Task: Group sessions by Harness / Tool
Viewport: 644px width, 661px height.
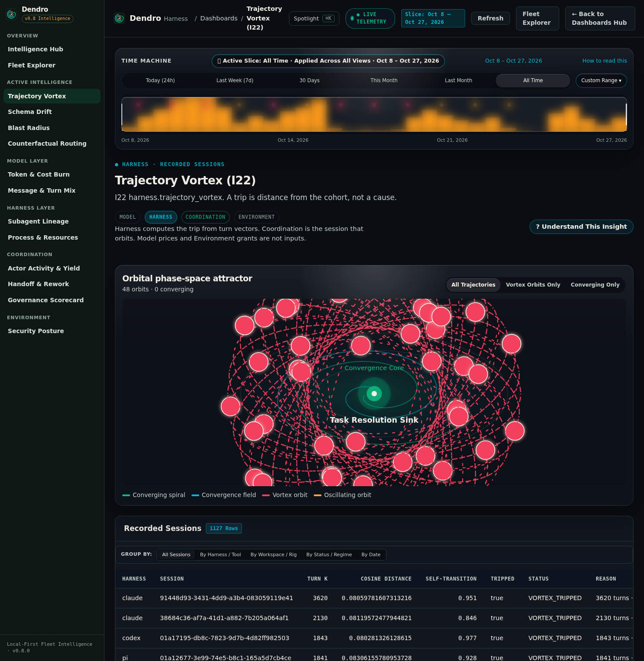Action: 221,554
